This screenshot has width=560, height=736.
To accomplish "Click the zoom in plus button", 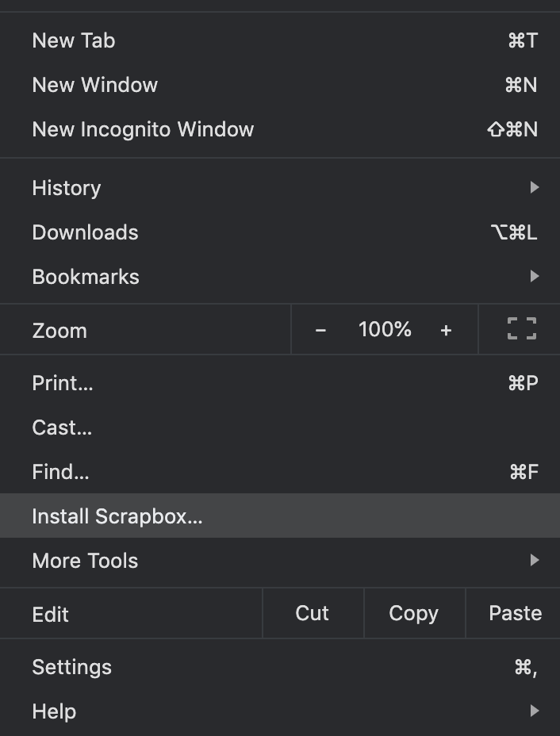I will [x=446, y=330].
